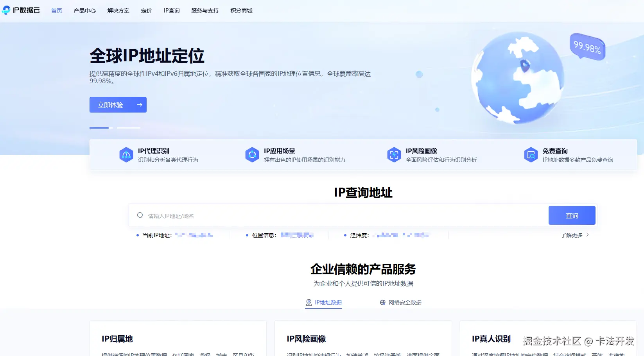This screenshot has width=644, height=356.
Task: Open the 定价 page
Action: tap(147, 11)
